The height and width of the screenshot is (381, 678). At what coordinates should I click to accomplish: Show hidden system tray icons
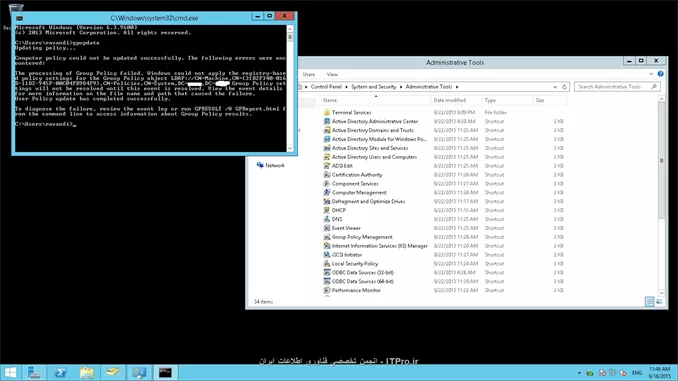pos(579,373)
